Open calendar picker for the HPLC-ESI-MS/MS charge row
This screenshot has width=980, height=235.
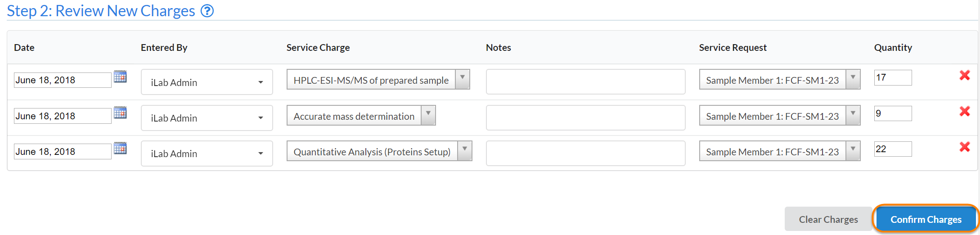pos(120,77)
